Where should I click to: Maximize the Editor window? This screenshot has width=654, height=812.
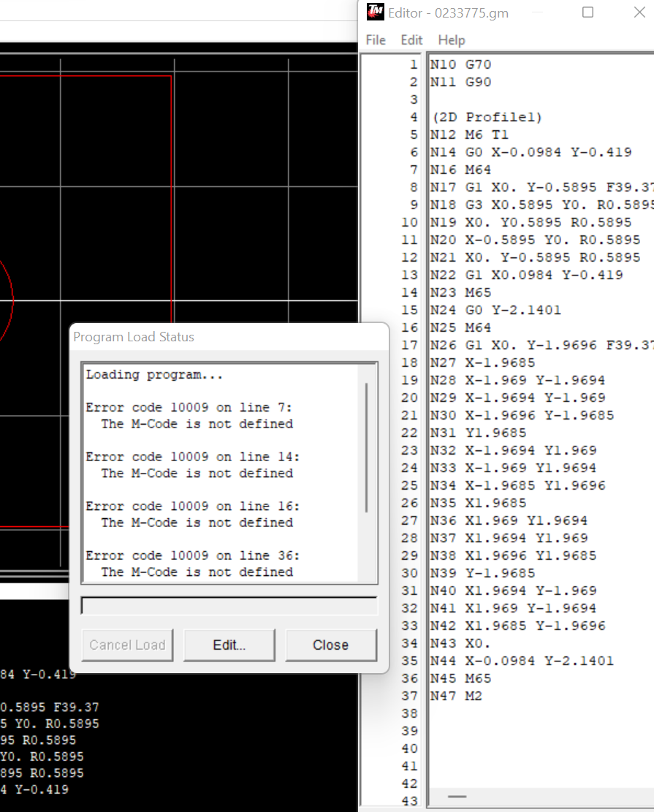tap(588, 12)
